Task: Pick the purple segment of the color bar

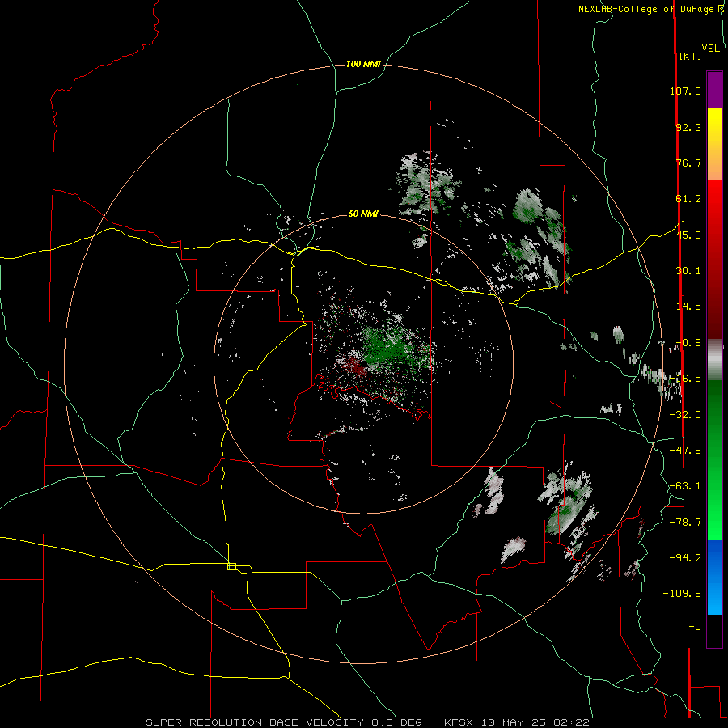Action: pyautogui.click(x=714, y=90)
